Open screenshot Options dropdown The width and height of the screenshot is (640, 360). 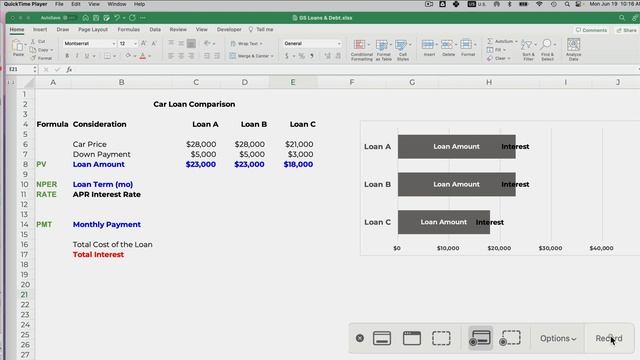(x=558, y=338)
